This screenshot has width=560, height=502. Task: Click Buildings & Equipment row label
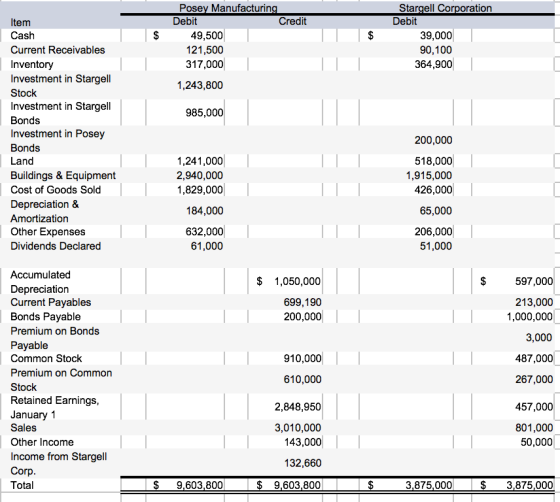pyautogui.click(x=63, y=175)
